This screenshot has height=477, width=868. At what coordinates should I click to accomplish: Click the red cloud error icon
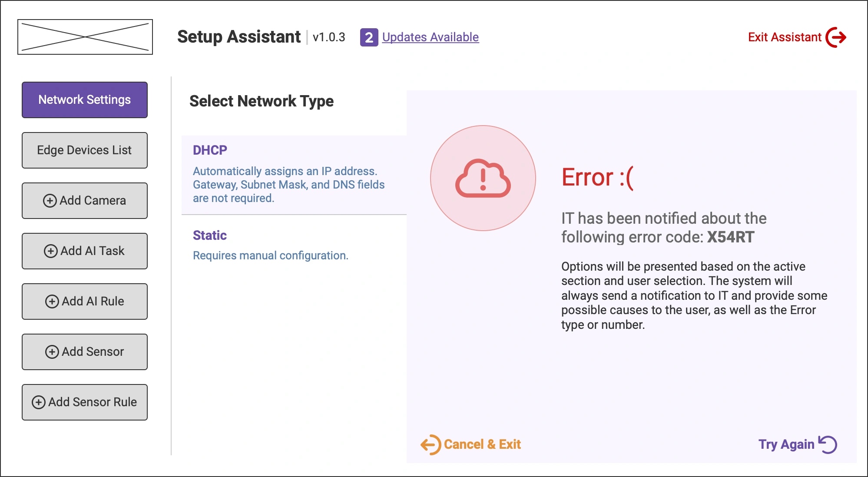pyautogui.click(x=482, y=178)
